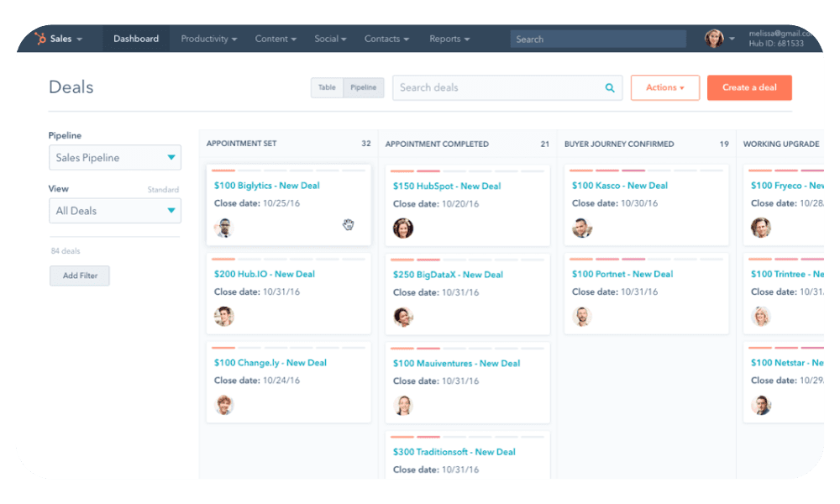Open the All Deals view dropdown

click(114, 211)
